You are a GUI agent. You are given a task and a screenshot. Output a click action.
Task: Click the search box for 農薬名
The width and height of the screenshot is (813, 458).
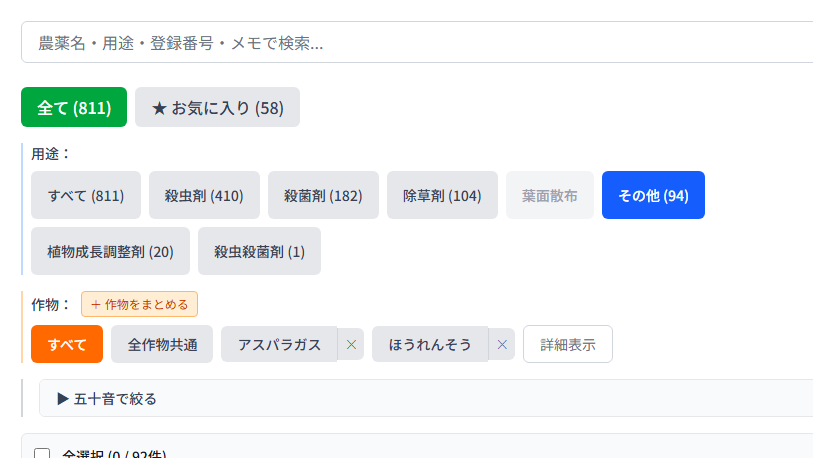point(417,43)
